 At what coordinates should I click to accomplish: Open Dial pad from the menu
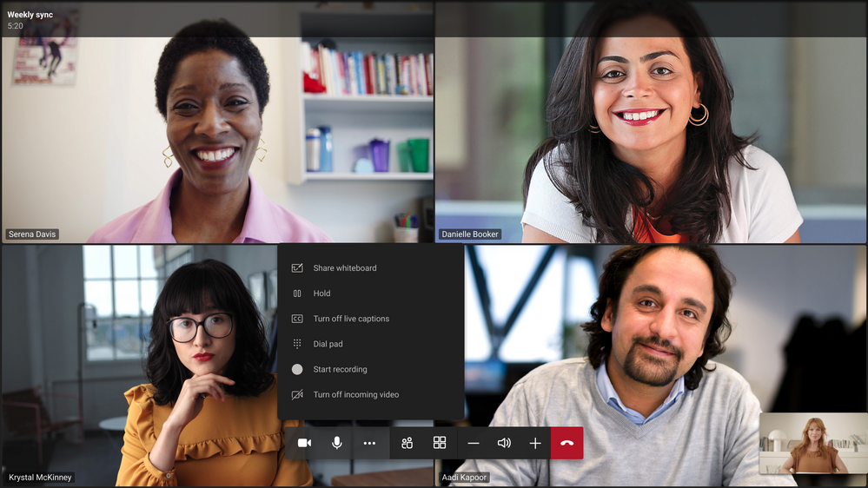370,344
